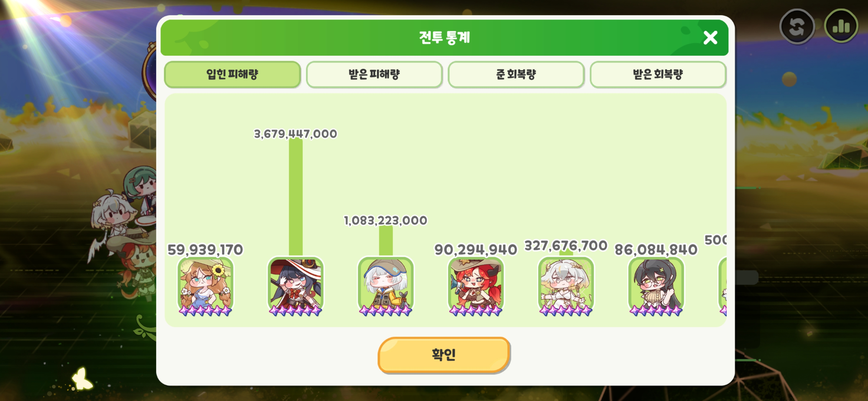This screenshot has width=868, height=401.
Task: Select the witch hat character portrait
Action: click(295, 286)
